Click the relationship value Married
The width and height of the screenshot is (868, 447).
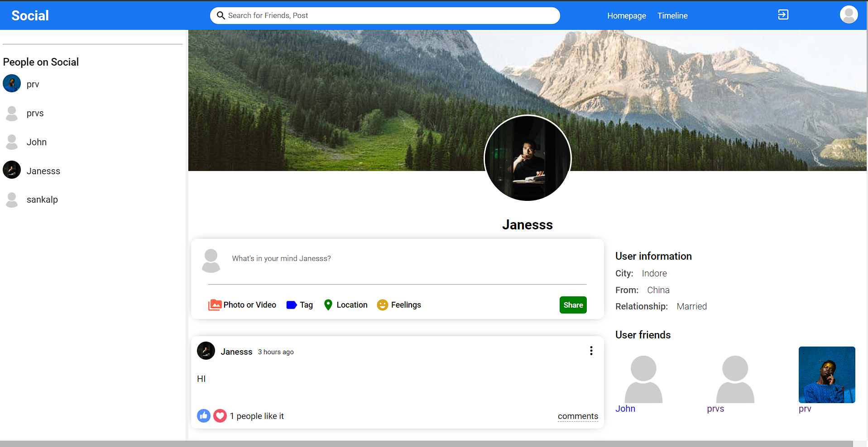(x=692, y=306)
